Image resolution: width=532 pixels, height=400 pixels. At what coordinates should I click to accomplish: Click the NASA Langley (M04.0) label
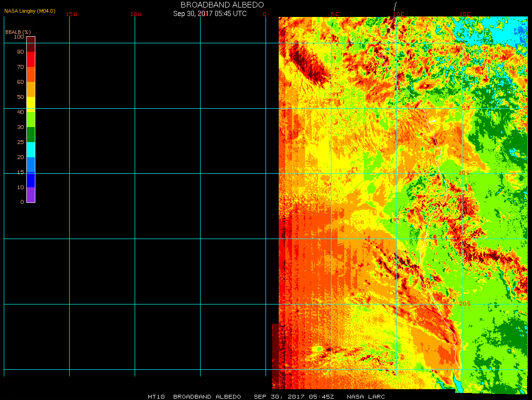(x=30, y=11)
